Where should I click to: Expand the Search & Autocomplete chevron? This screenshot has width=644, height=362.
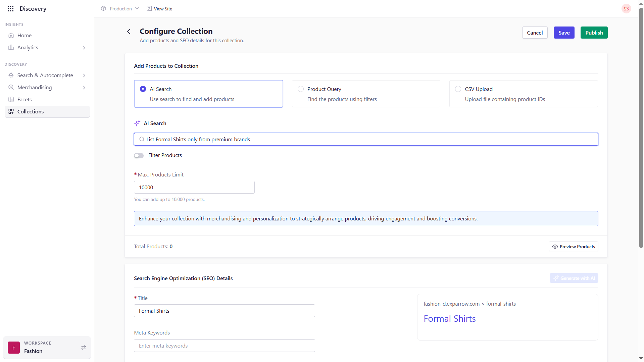(84, 75)
